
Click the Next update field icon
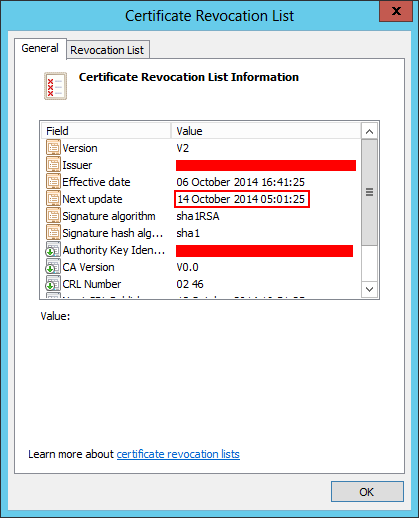tap(53, 199)
